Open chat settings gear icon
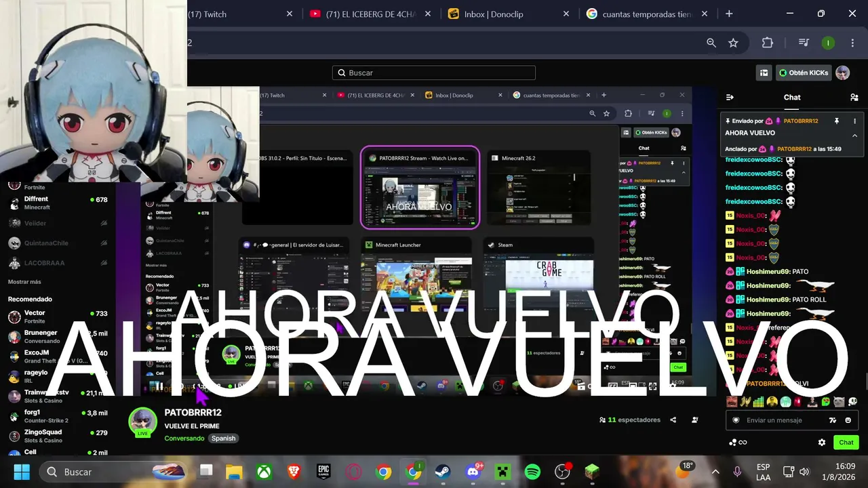The height and width of the screenshot is (488, 868). (x=822, y=443)
